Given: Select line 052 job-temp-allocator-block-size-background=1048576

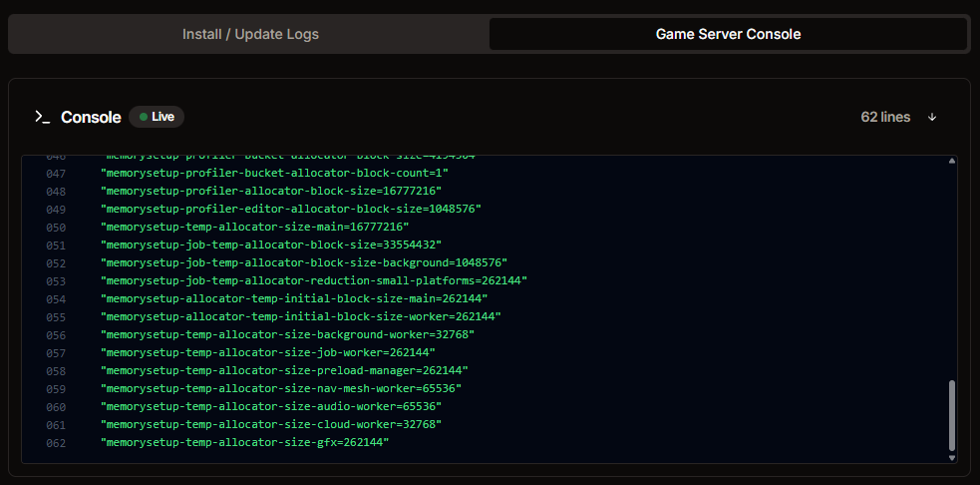Looking at the screenshot, I should (x=304, y=262).
